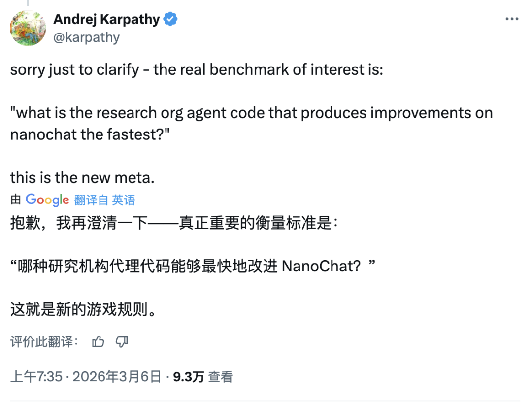Click the Google logo in translation credit

coord(47,200)
